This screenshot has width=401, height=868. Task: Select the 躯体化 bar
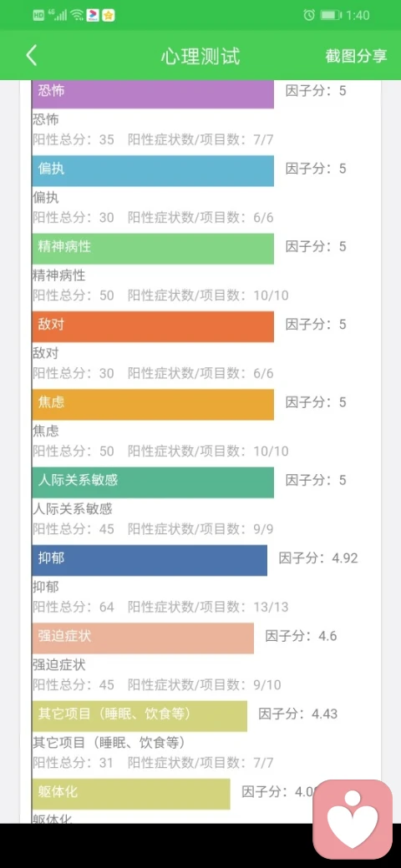point(131,794)
